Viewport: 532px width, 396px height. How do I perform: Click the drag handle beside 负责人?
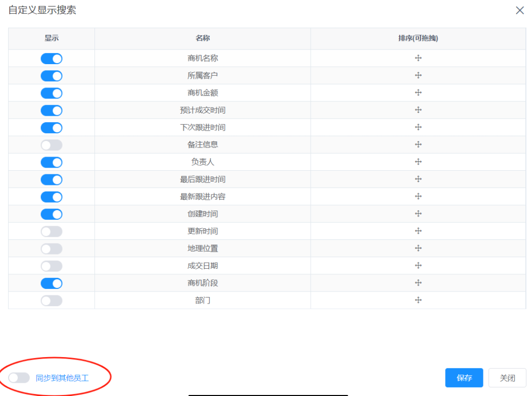(418, 162)
